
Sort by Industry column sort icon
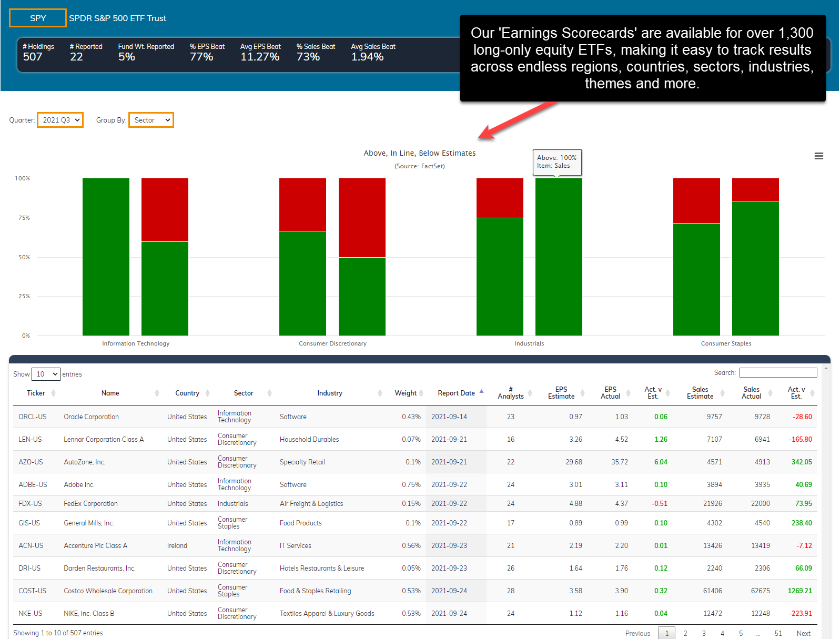pyautogui.click(x=380, y=393)
